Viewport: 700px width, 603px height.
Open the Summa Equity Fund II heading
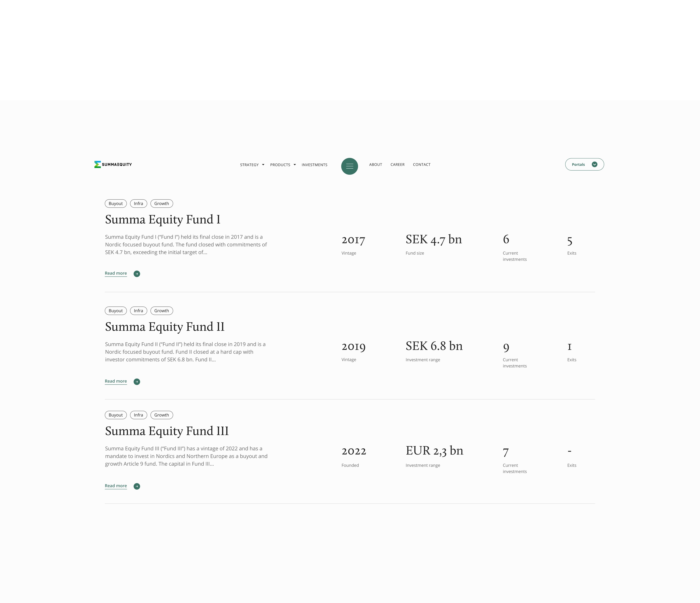point(165,327)
